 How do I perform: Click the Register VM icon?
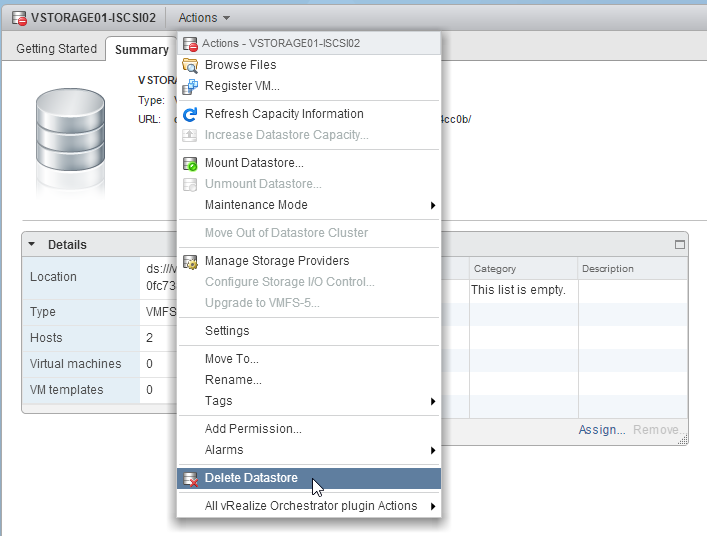[190, 86]
